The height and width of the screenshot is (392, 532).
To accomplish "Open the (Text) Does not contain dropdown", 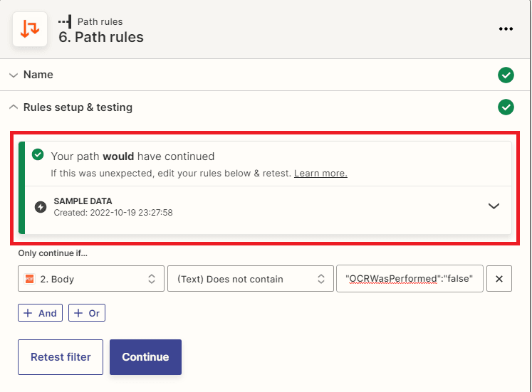I will [x=251, y=279].
